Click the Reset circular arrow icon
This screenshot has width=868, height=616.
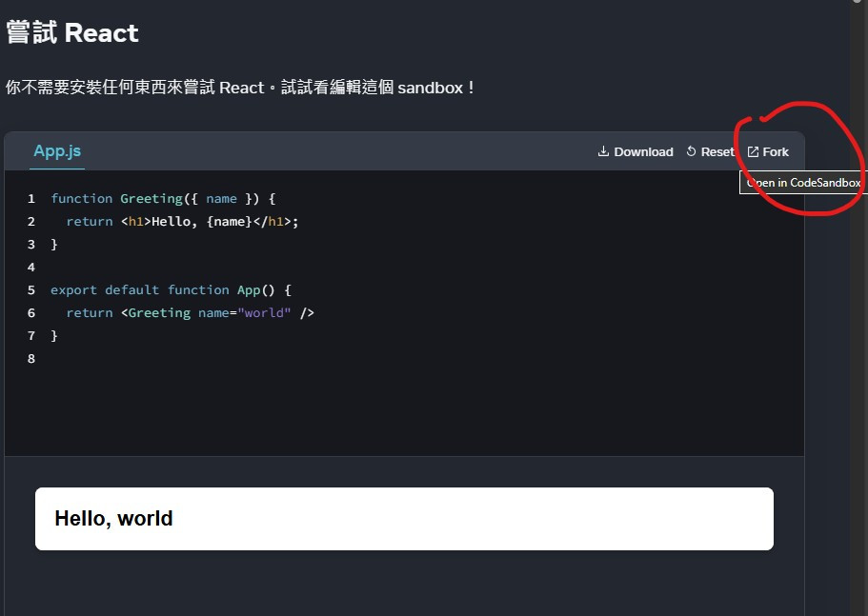[x=691, y=151]
